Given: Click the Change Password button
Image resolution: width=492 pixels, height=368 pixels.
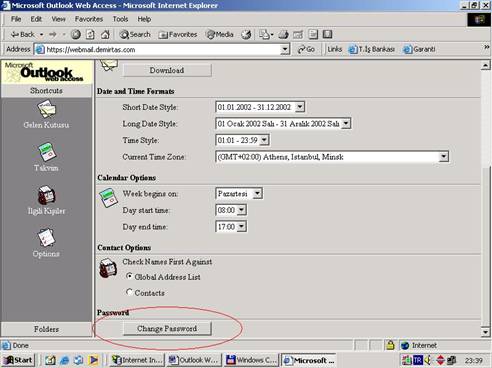Looking at the screenshot, I should 167,329.
